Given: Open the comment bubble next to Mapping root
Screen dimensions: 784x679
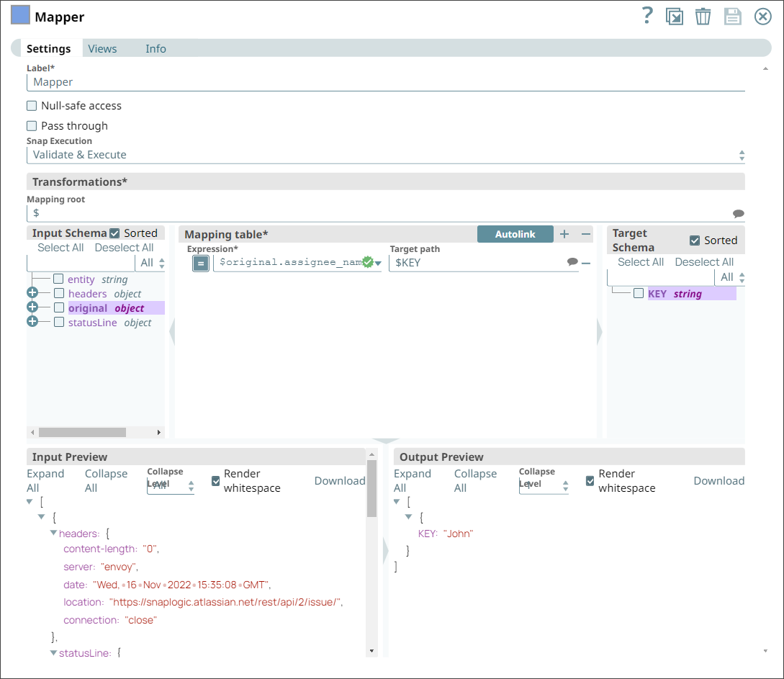Looking at the screenshot, I should point(739,213).
